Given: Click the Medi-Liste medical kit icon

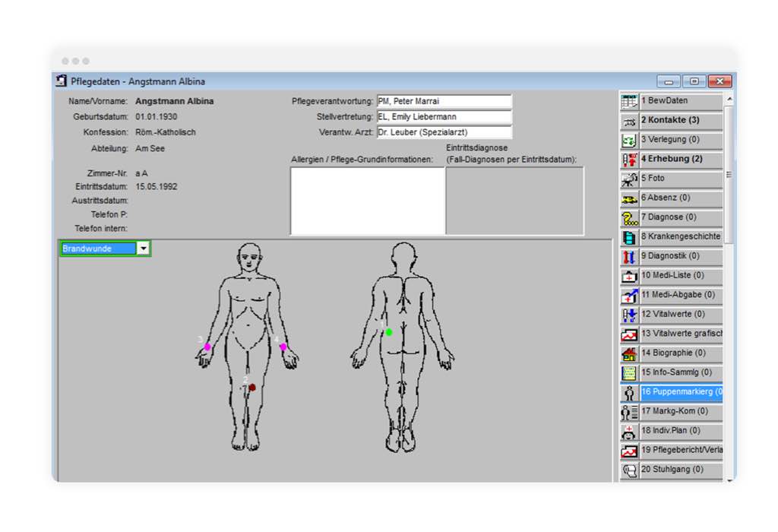Looking at the screenshot, I should [629, 276].
